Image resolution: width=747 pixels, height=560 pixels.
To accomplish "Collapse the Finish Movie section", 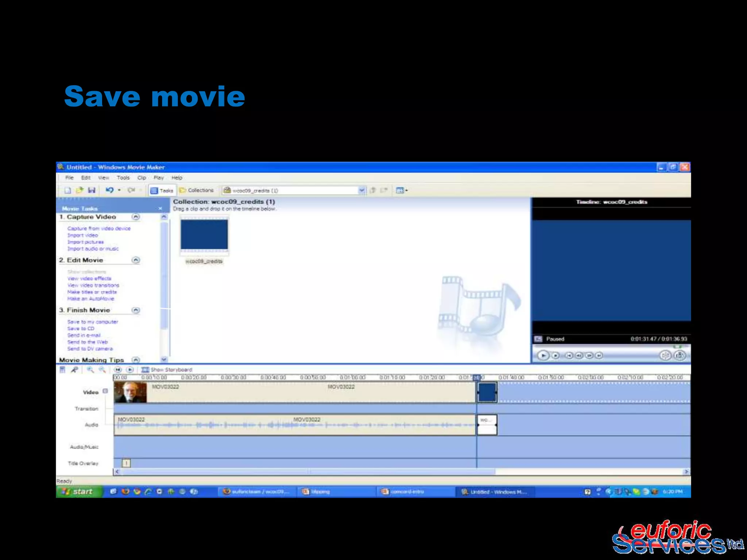I will (x=136, y=310).
